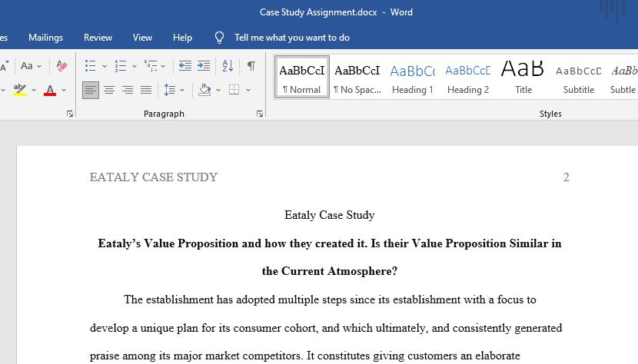Open numbering library dropdown arrow

pos(134,66)
